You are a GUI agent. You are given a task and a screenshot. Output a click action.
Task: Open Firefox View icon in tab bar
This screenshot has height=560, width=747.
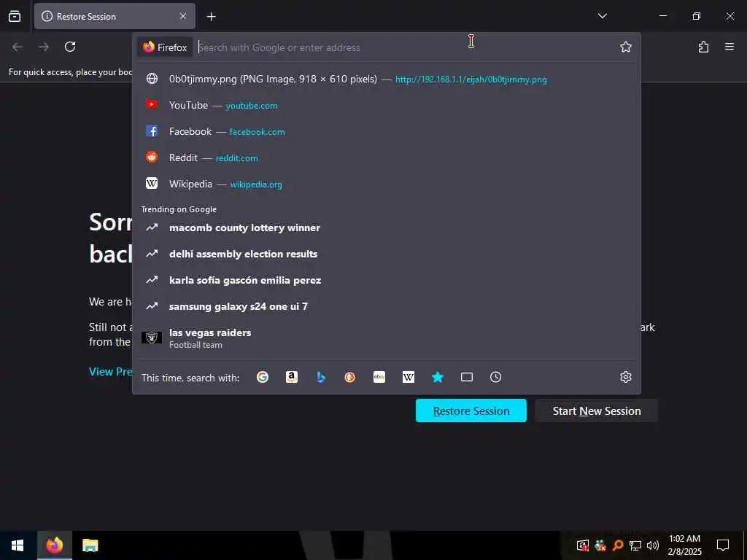[x=15, y=16]
